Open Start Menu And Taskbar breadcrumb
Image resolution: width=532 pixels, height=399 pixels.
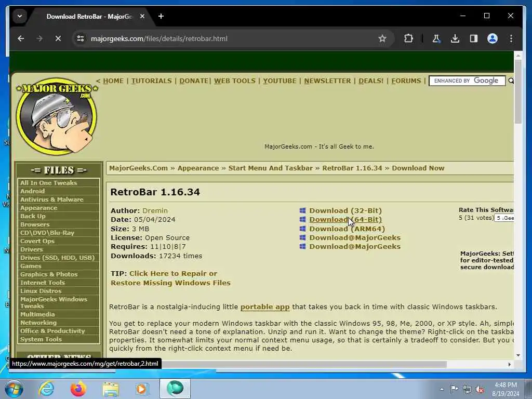pos(270,168)
